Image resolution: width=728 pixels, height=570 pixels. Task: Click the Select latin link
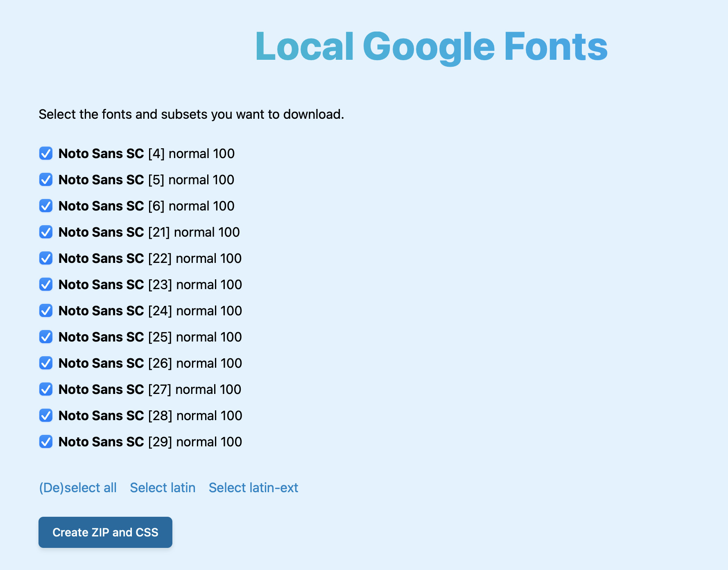(x=163, y=488)
